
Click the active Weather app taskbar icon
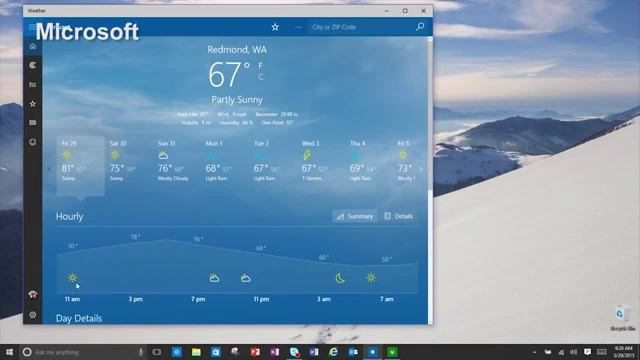point(373,352)
